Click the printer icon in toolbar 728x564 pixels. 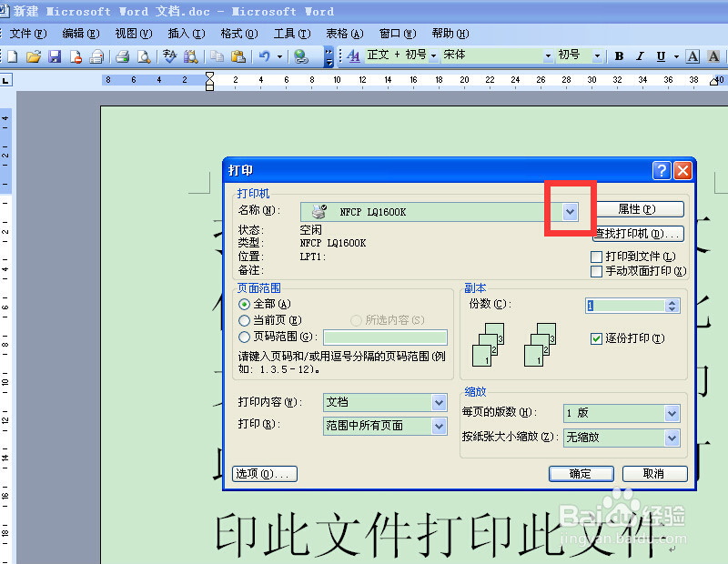coord(123,56)
